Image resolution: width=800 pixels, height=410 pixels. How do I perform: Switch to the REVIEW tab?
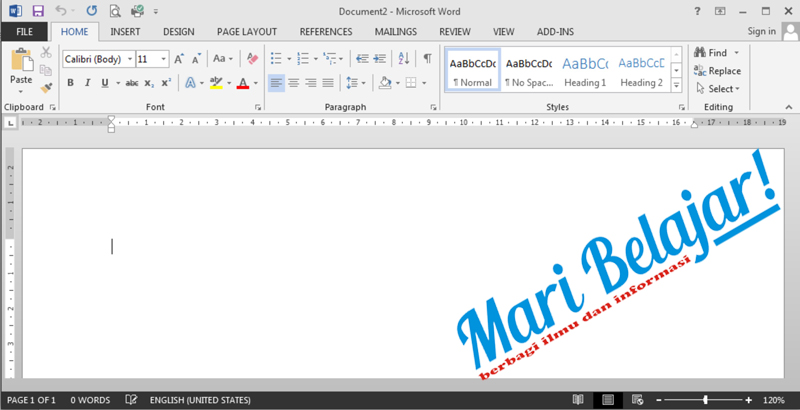coord(455,32)
